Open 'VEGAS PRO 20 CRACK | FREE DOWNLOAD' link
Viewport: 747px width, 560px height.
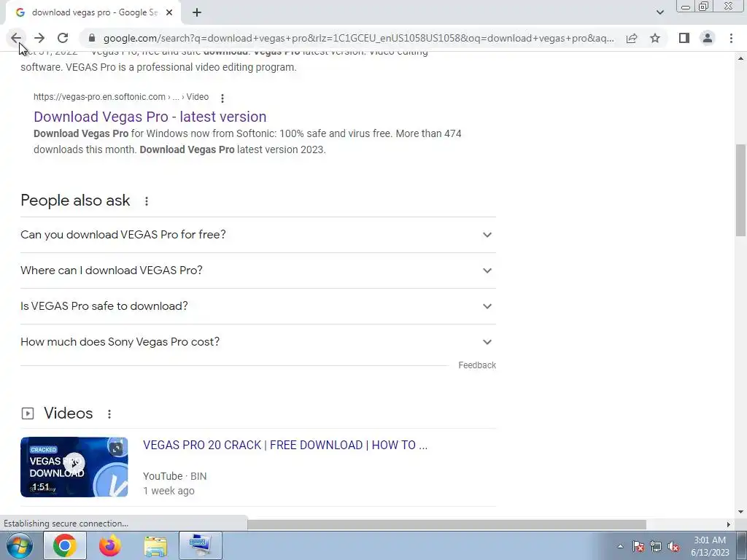coord(285,446)
